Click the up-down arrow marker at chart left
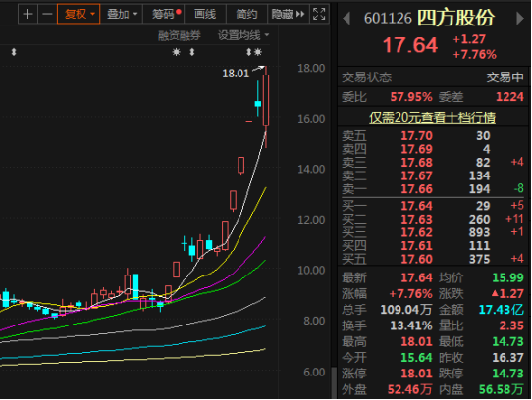The image size is (532, 400). point(14,52)
